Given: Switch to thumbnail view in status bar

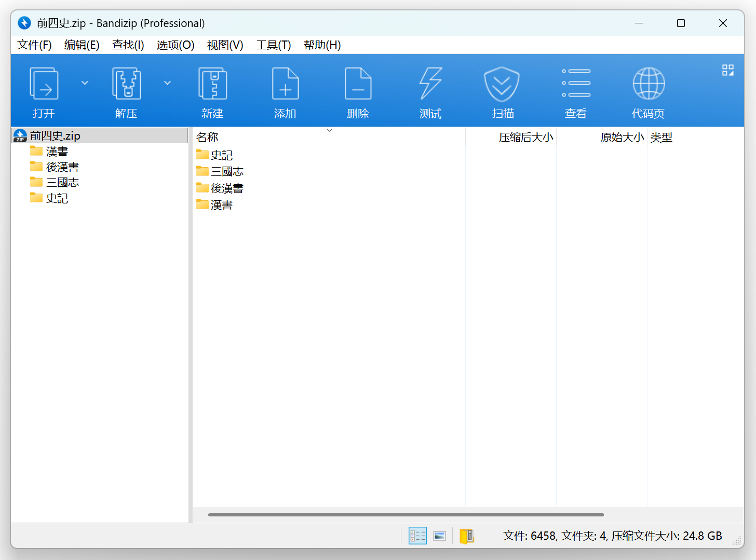Looking at the screenshot, I should 440,536.
